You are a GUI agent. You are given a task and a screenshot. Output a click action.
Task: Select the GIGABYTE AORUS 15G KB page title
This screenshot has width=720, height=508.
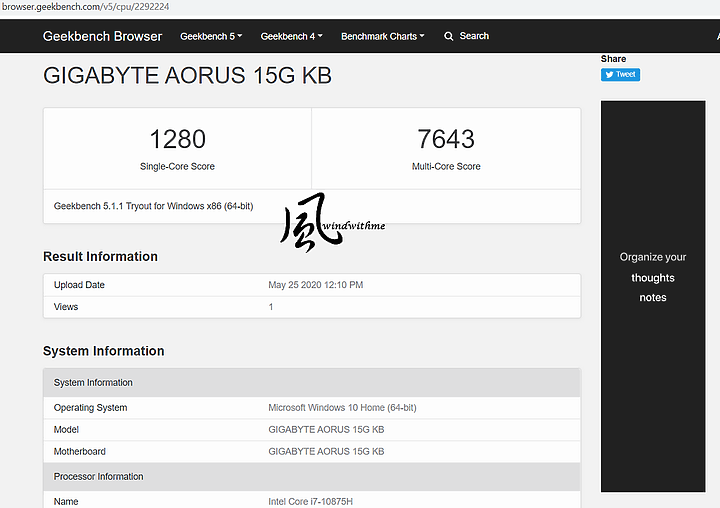point(187,75)
